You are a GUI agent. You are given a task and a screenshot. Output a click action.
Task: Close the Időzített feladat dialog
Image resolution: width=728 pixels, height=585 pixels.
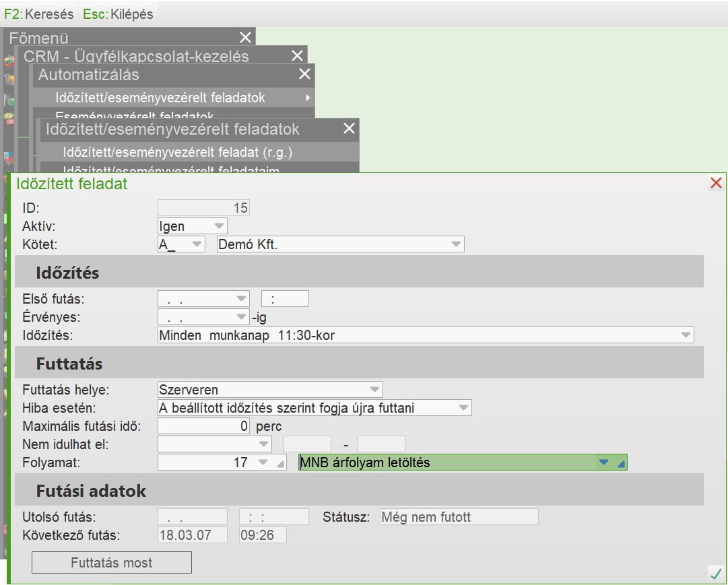pyautogui.click(x=716, y=183)
